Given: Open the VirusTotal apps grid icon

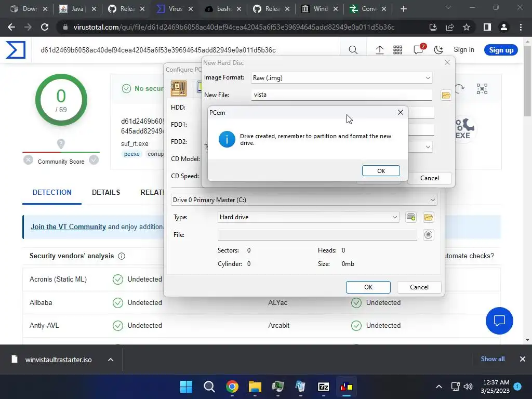Looking at the screenshot, I should pos(397,50).
